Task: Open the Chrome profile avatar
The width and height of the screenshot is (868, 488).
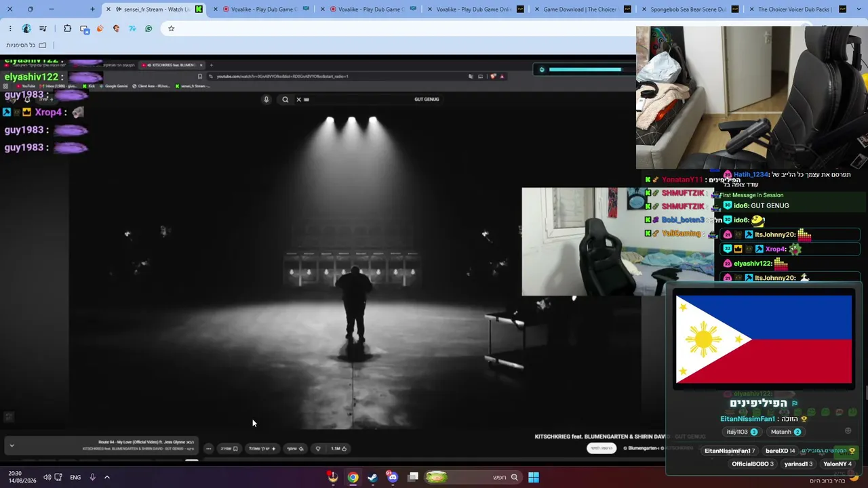Action: [26, 28]
